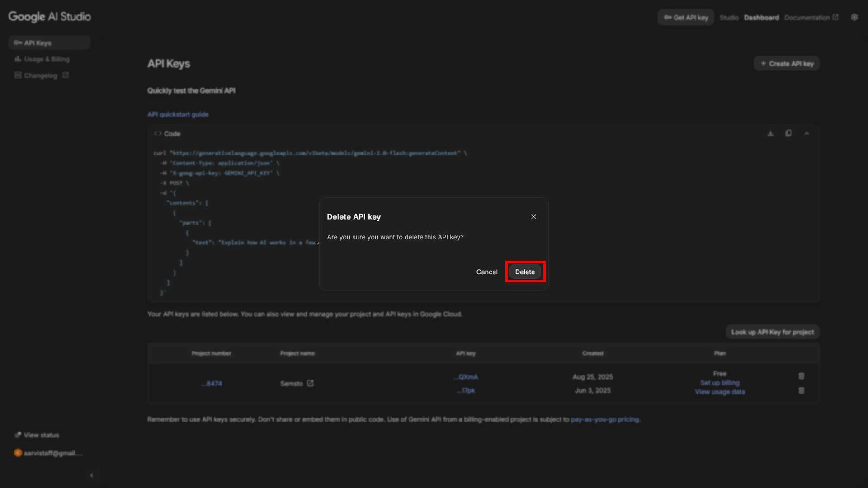Image resolution: width=868 pixels, height=488 pixels.
Task: Open the API quickstart guide link
Action: pos(178,114)
